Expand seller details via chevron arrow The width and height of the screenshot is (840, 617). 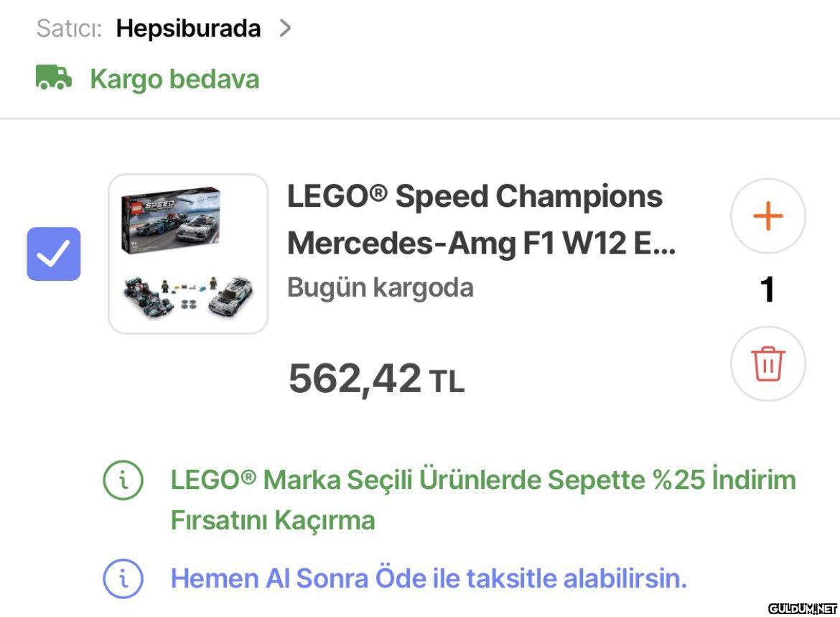pyautogui.click(x=285, y=28)
